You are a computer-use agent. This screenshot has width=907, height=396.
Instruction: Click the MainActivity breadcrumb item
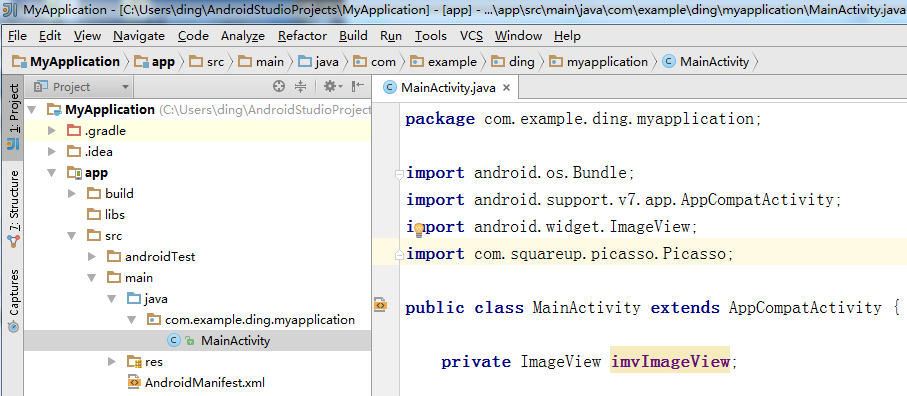click(x=706, y=62)
